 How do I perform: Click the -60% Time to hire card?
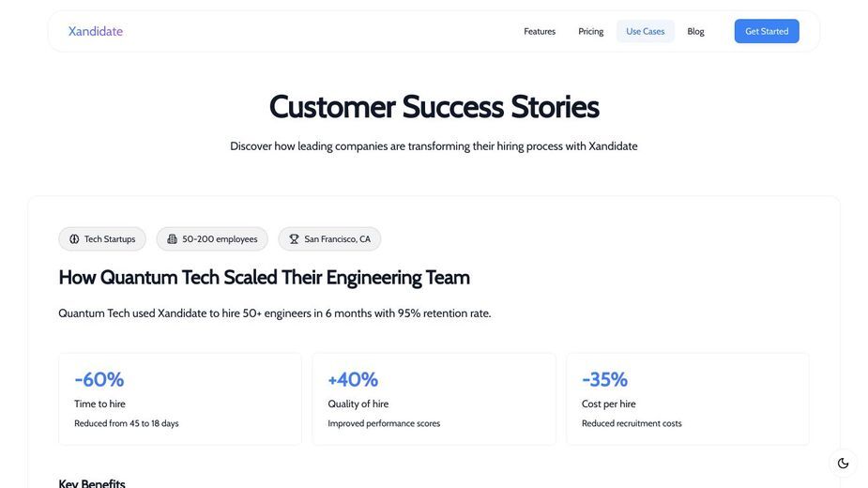[180, 399]
